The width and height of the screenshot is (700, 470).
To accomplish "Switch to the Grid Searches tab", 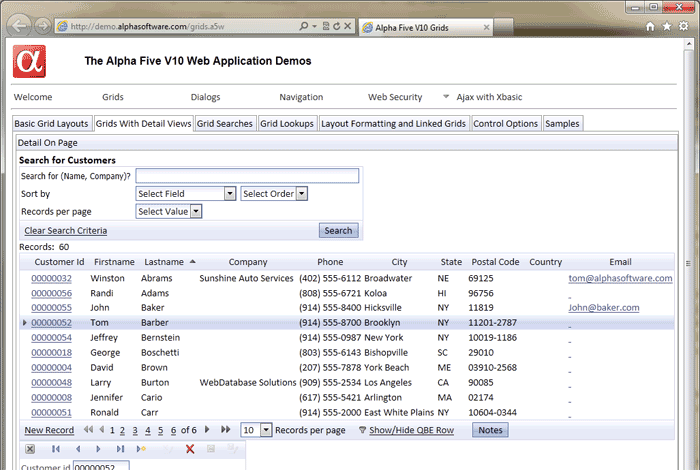I will (225, 124).
